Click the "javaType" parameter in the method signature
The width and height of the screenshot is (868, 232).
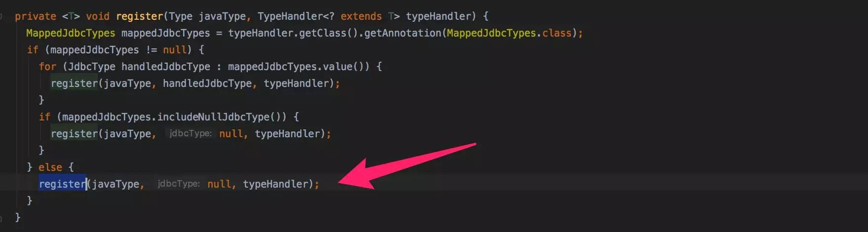(x=222, y=16)
